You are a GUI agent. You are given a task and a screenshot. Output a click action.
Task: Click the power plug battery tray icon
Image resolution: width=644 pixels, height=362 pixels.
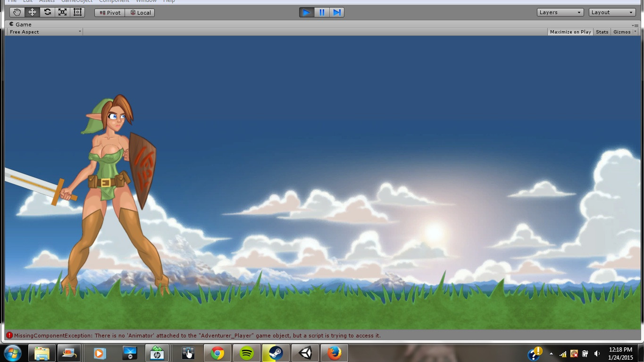pyautogui.click(x=585, y=354)
